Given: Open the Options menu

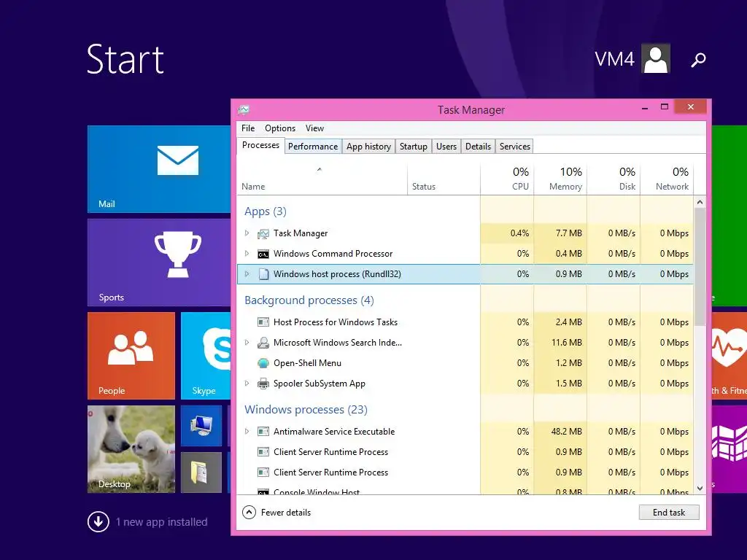Looking at the screenshot, I should [280, 128].
